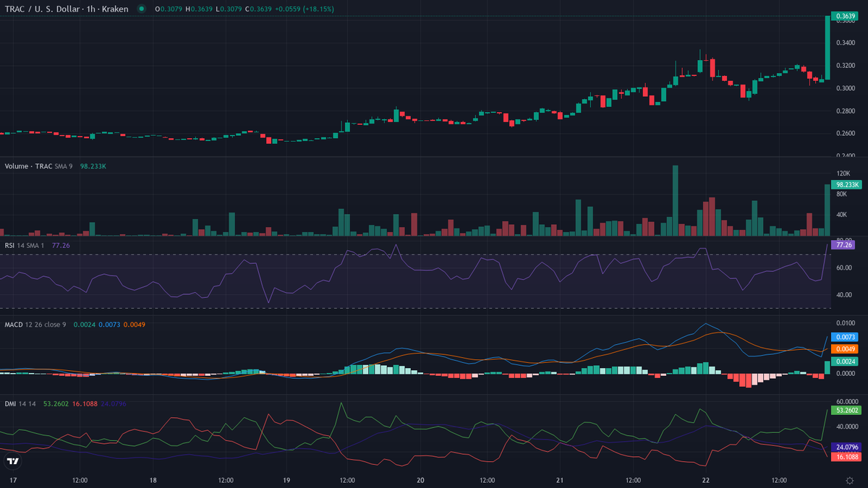Click the day 17 time axis label

(x=12, y=480)
